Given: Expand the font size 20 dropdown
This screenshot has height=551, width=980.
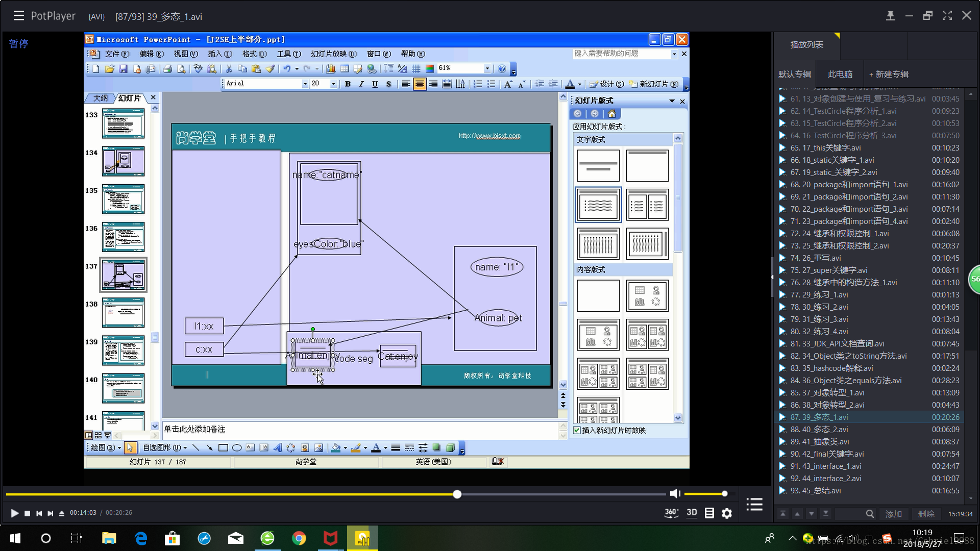Looking at the screenshot, I should (x=333, y=84).
